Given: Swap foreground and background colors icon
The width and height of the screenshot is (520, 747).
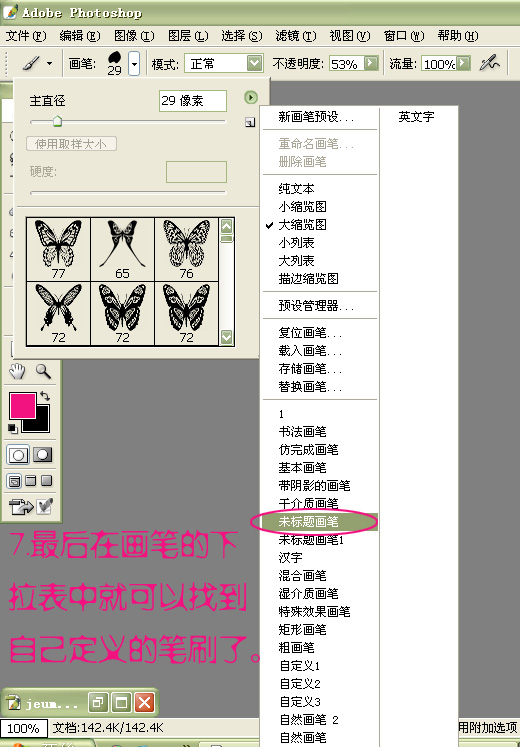Looking at the screenshot, I should click(x=45, y=396).
